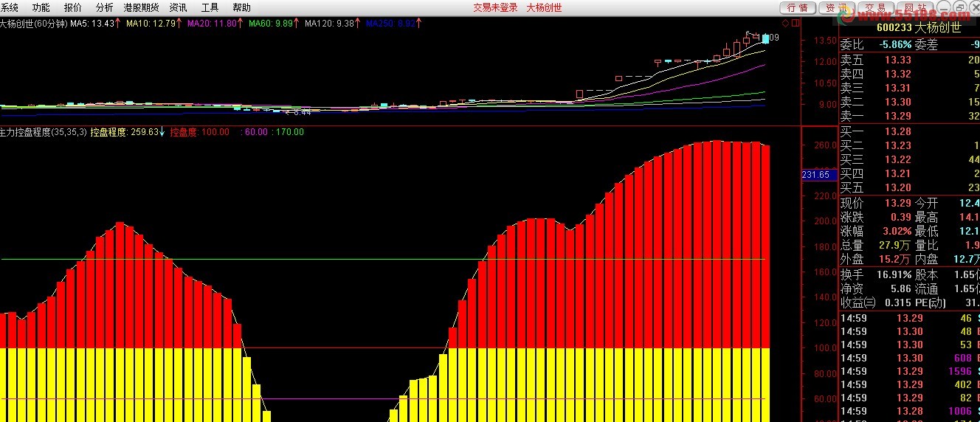Click the 换手 16.91% field
980x422 pixels.
[x=876, y=274]
